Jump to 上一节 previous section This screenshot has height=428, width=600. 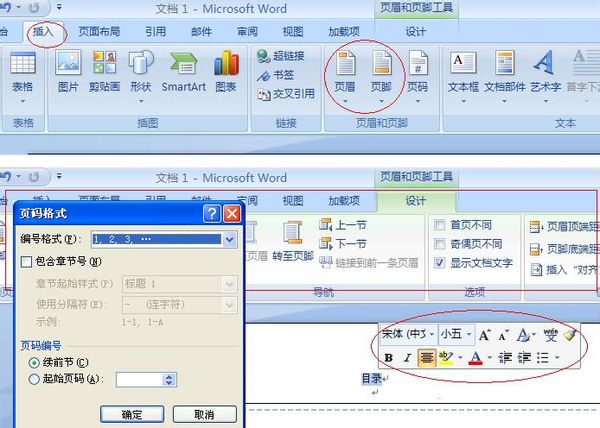(343, 225)
